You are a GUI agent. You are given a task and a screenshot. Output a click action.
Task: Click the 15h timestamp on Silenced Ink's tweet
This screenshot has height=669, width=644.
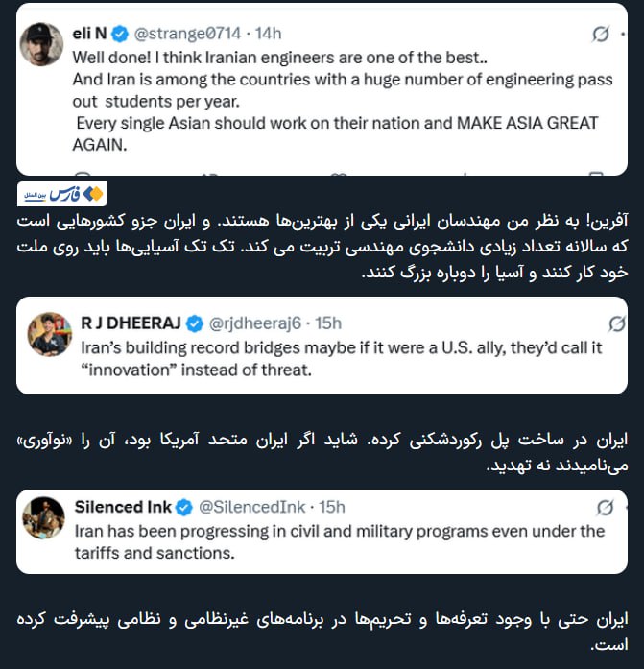point(331,507)
